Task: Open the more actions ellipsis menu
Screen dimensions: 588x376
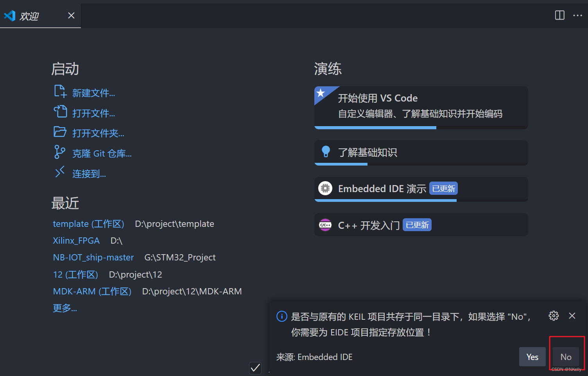Action: [x=577, y=15]
